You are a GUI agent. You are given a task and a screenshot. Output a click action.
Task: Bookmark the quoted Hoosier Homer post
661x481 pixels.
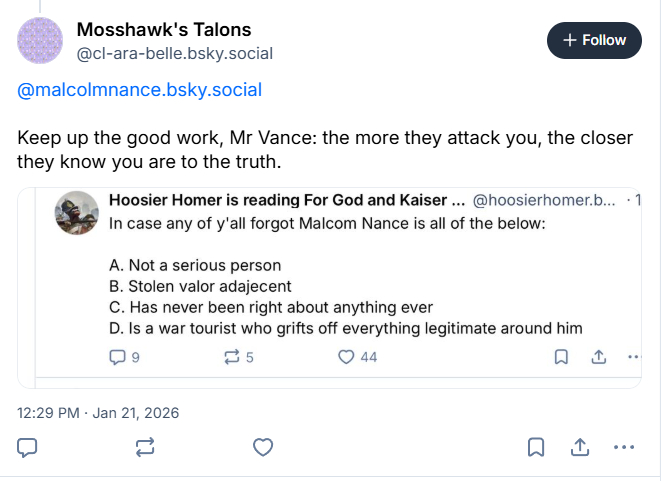pyautogui.click(x=562, y=356)
